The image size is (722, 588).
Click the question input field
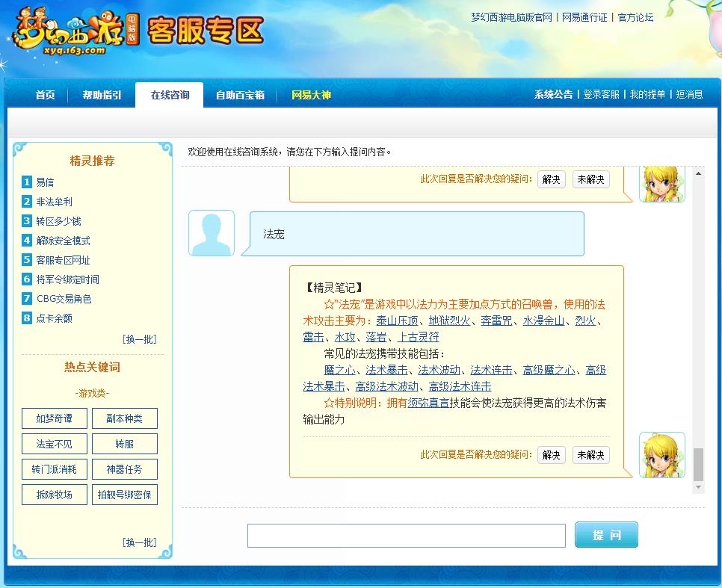point(406,535)
